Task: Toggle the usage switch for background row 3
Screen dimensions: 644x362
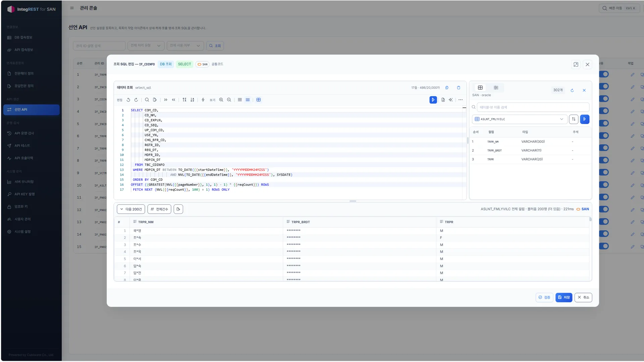Action: (x=604, y=99)
